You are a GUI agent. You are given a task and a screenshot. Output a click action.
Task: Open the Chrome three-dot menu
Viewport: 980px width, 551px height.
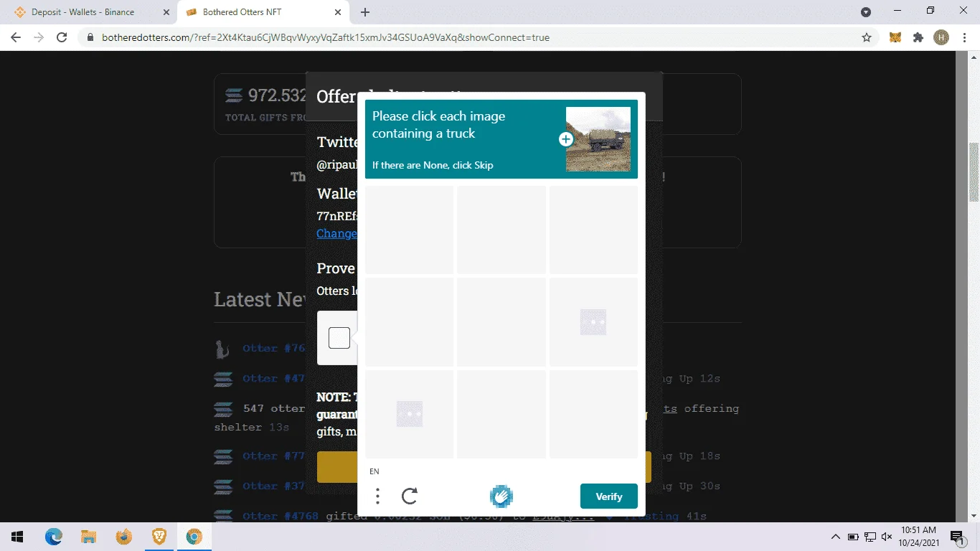[x=963, y=37]
